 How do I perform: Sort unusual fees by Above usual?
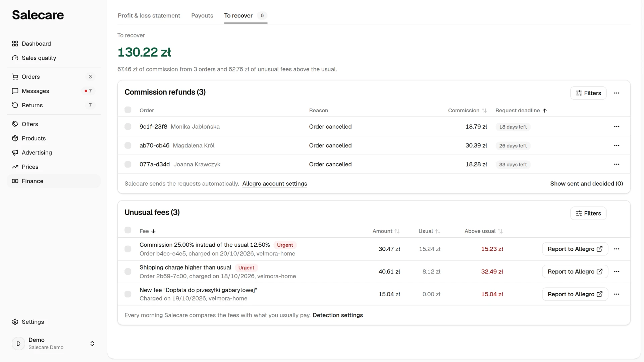483,231
